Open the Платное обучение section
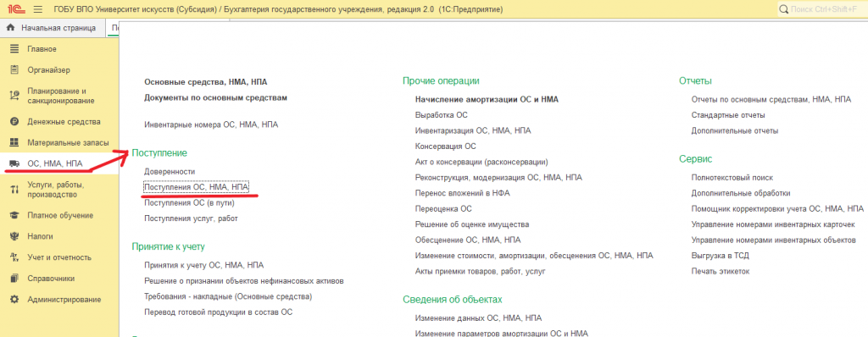This screenshot has width=868, height=337. pyautogui.click(x=59, y=215)
